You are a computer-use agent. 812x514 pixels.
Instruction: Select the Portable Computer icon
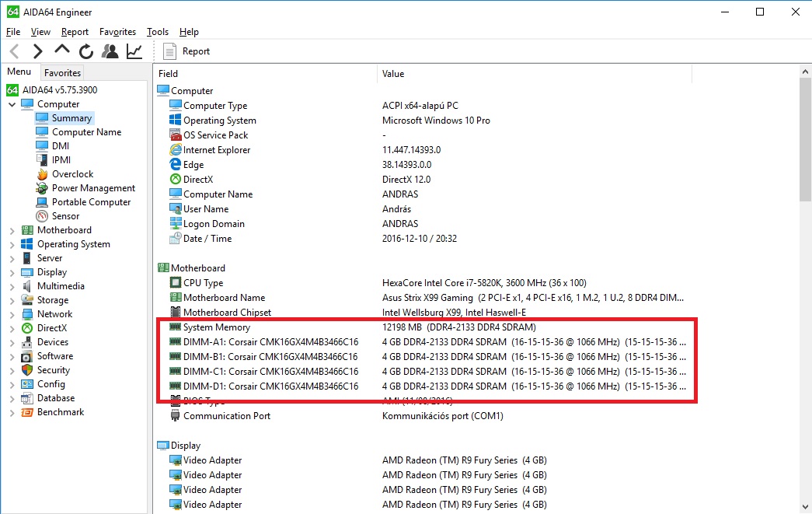pyautogui.click(x=42, y=202)
